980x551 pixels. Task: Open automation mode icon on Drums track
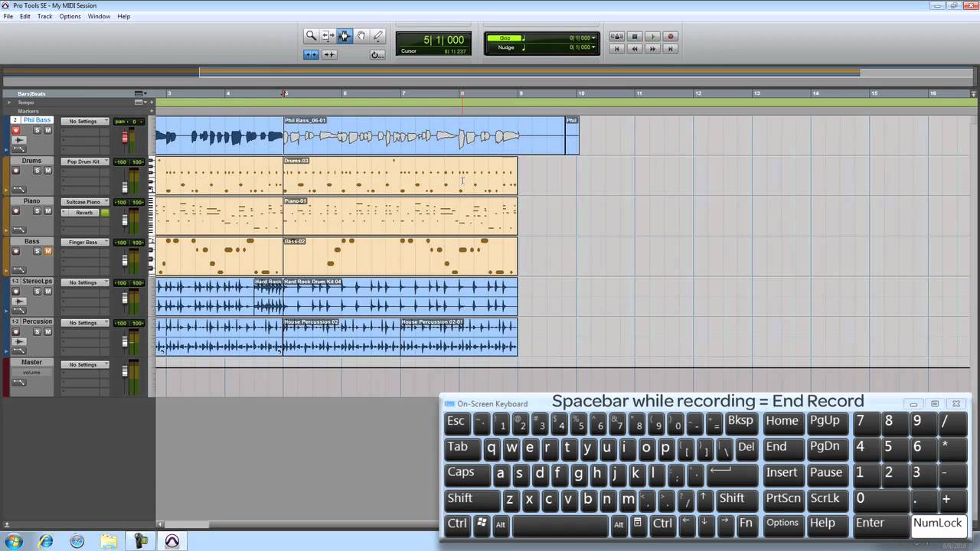click(x=19, y=189)
